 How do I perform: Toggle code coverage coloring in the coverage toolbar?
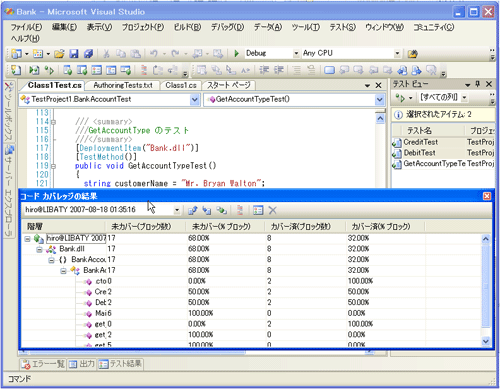(x=240, y=210)
